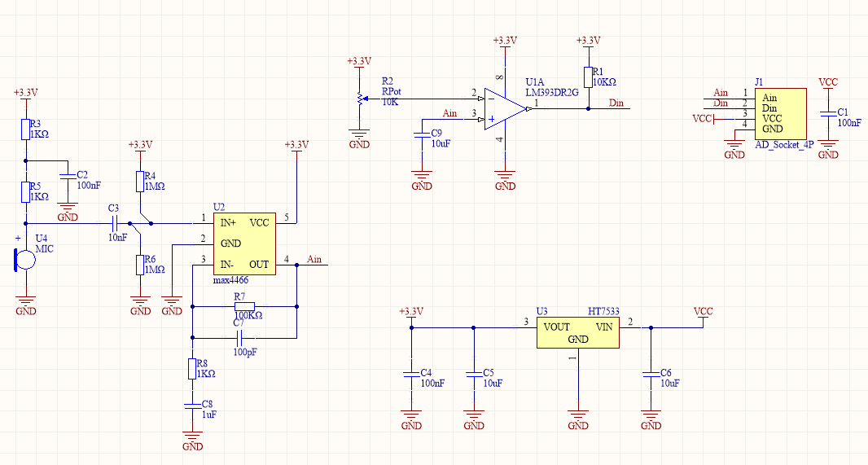Click the VCC power port near HT7533 VIN
The width and height of the screenshot is (868, 465).
(x=703, y=313)
